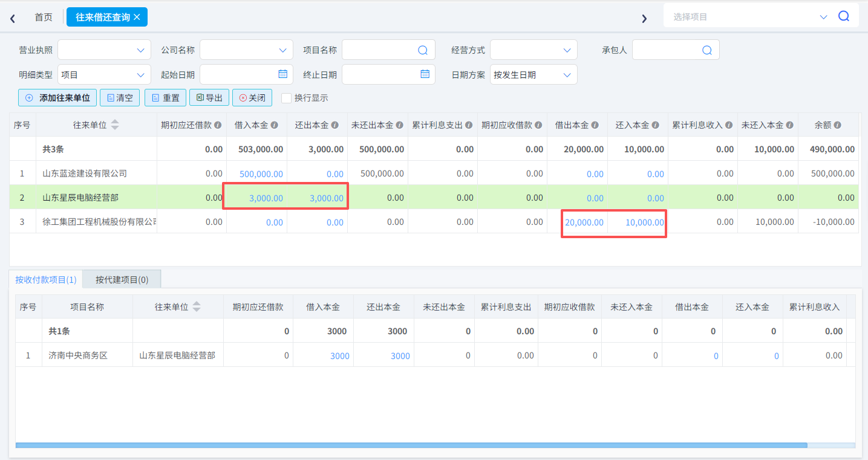
Task: Open calendar for 起始日期
Action: tap(282, 74)
